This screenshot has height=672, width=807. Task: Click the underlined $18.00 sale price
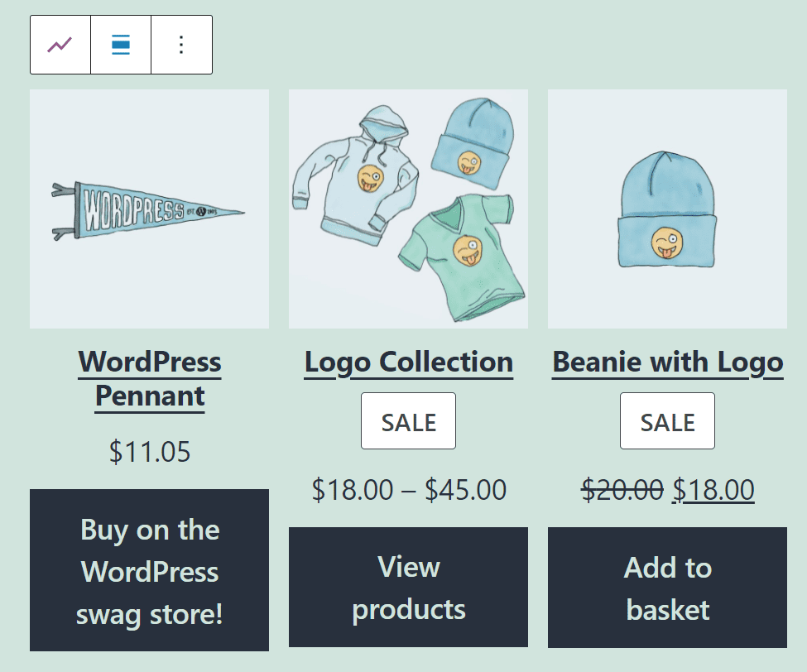(x=714, y=490)
